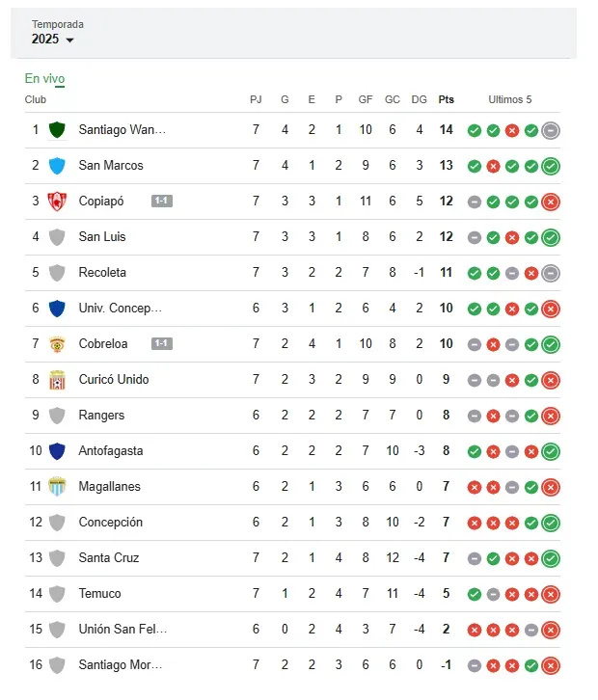Click Santiago Wanderers latest draw result circle
This screenshot has height=700, width=598.
click(551, 130)
